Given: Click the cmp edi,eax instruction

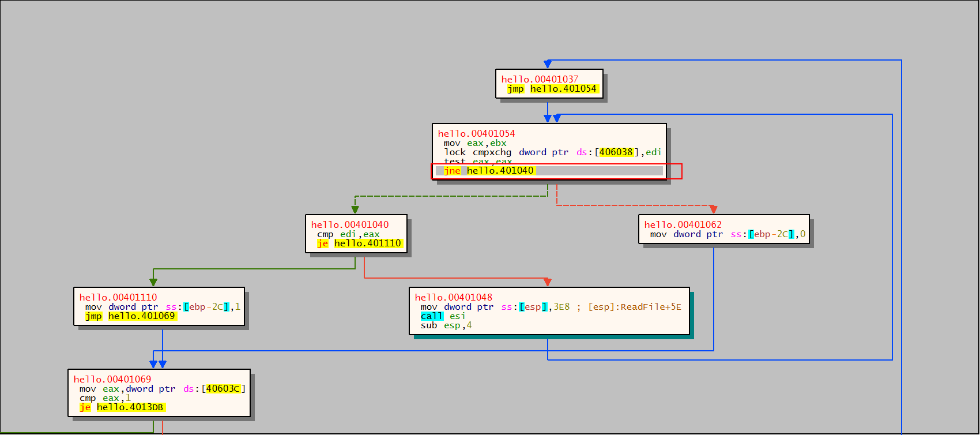Looking at the screenshot, I should coord(348,234).
